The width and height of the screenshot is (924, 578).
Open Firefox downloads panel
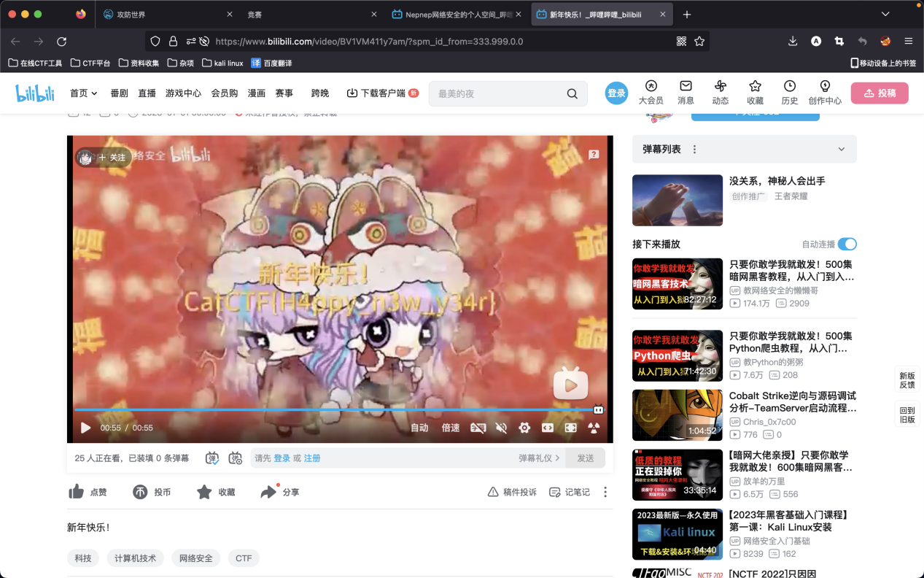click(x=793, y=42)
